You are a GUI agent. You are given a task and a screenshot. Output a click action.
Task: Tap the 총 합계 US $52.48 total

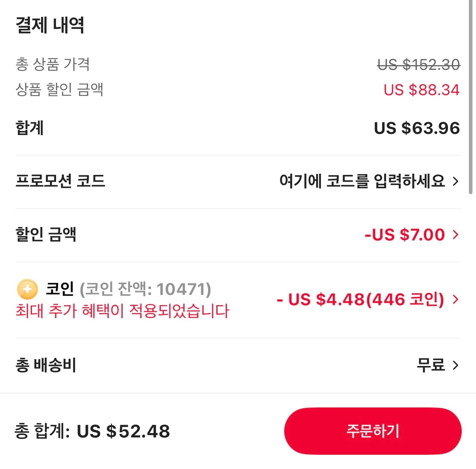[x=92, y=431]
